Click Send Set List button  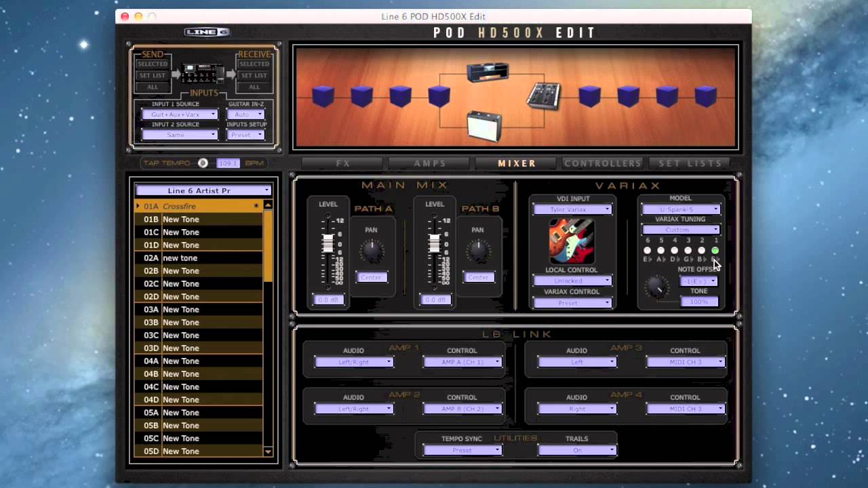tap(153, 75)
